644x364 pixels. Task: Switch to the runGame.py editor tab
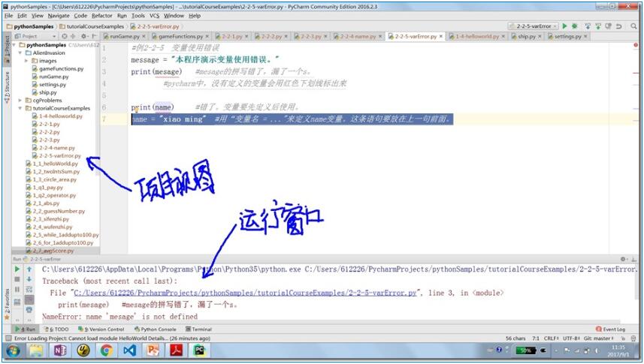(125, 36)
